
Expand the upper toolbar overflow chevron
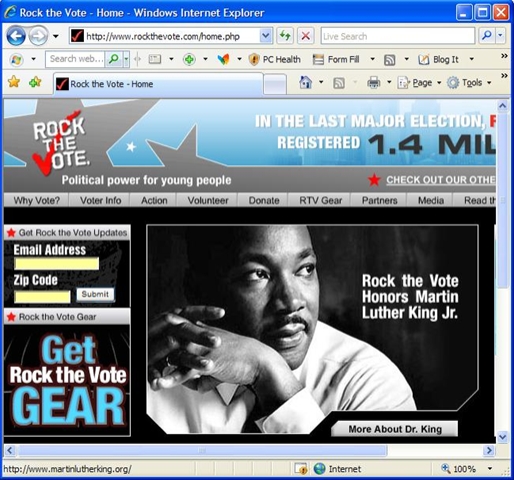point(504,56)
